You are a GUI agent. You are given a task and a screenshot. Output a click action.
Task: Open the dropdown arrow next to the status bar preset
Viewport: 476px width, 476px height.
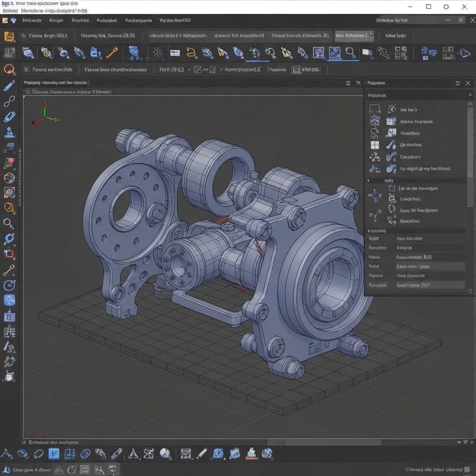221,70
